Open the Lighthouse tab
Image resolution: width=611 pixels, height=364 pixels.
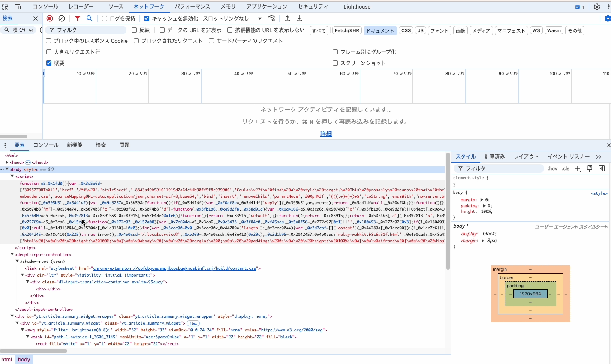pos(357,7)
